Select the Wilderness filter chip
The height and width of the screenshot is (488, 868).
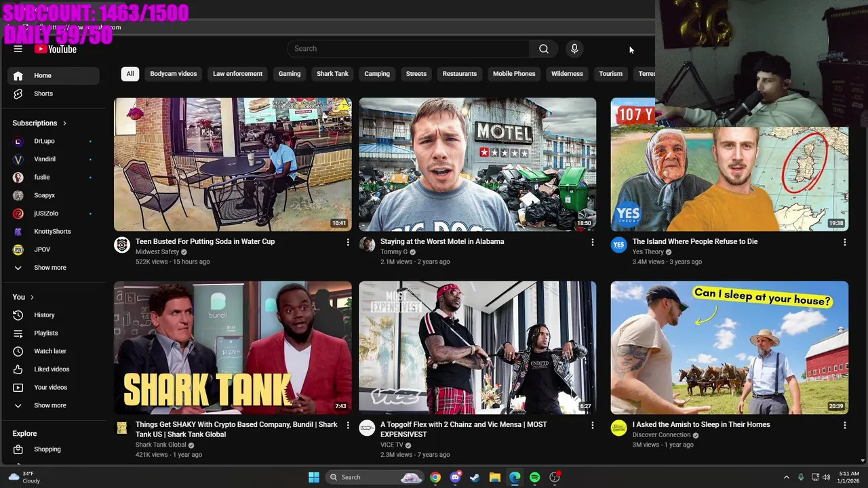(567, 74)
